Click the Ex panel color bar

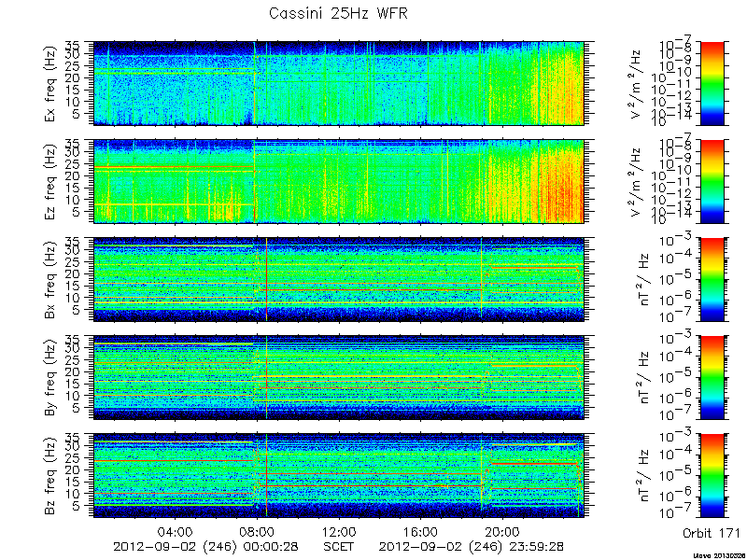(x=712, y=83)
